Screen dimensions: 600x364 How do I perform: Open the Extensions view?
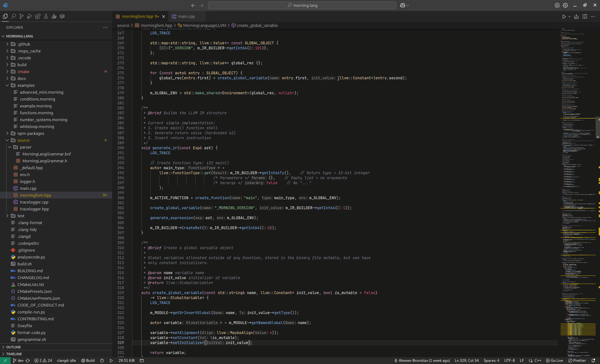(x=38, y=16)
